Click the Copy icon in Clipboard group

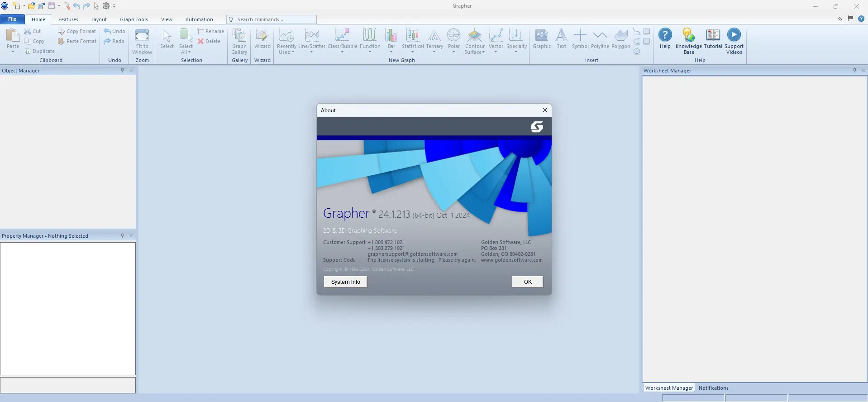coord(28,41)
